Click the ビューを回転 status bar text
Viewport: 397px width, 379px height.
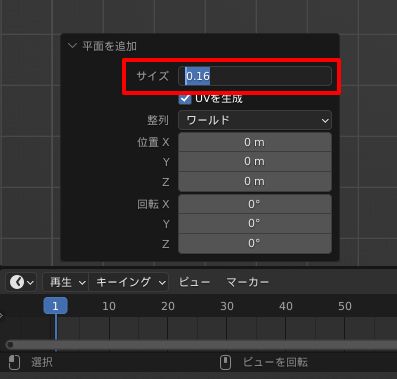tap(275, 362)
